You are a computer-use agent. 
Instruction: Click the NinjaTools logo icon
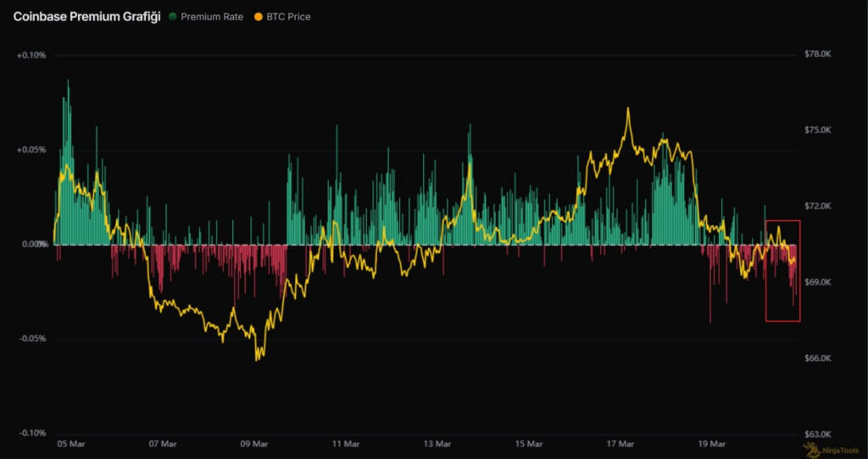(810, 448)
